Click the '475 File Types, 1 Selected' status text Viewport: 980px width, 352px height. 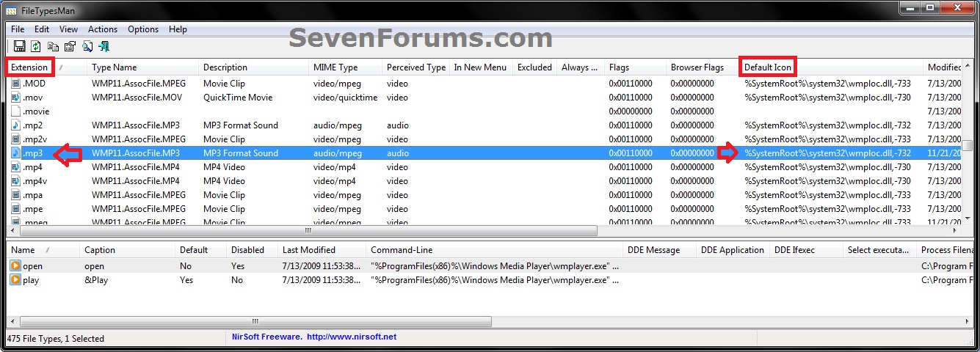click(x=56, y=339)
